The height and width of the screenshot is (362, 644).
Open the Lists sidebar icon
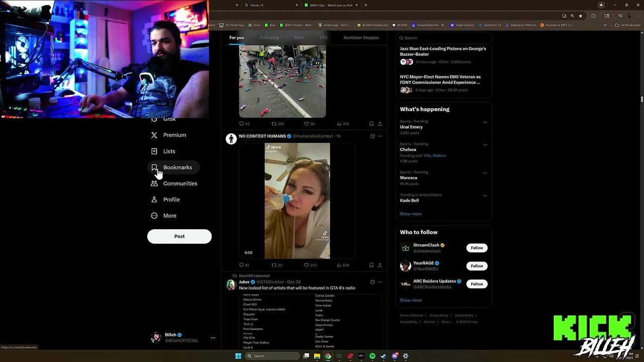(154, 151)
